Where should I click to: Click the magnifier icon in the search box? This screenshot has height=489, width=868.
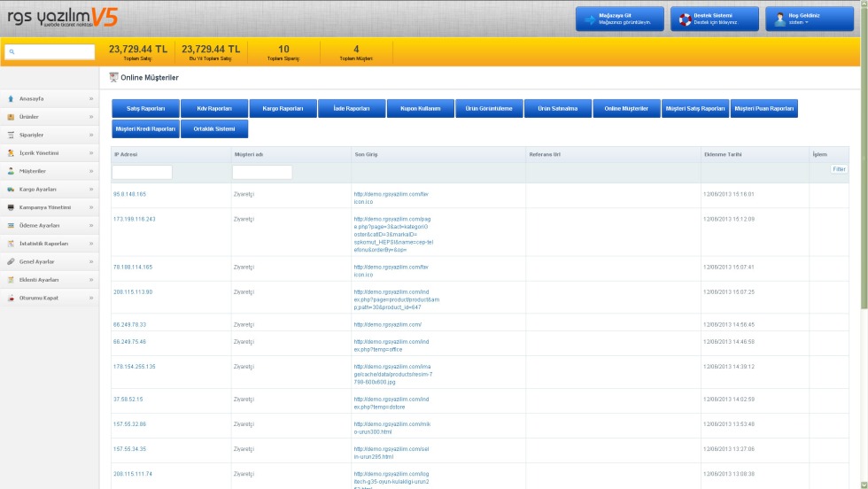pos(12,52)
